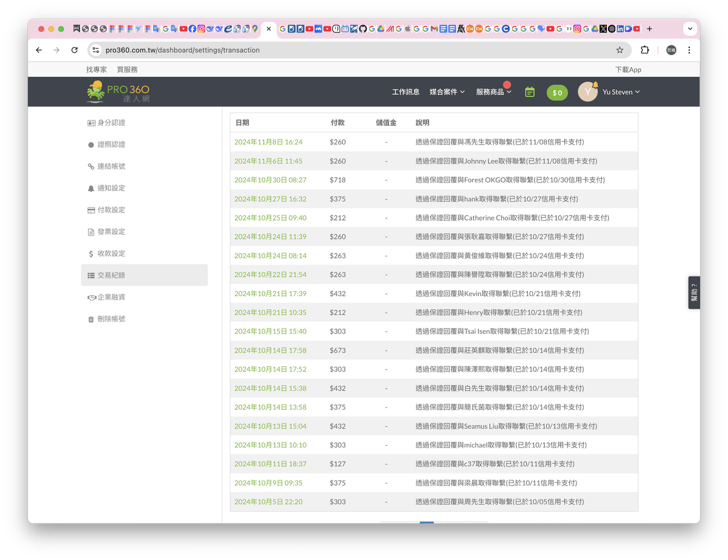Expand the 服務商品 dropdown menu
Viewport: 728px width, 560px height.
[494, 92]
